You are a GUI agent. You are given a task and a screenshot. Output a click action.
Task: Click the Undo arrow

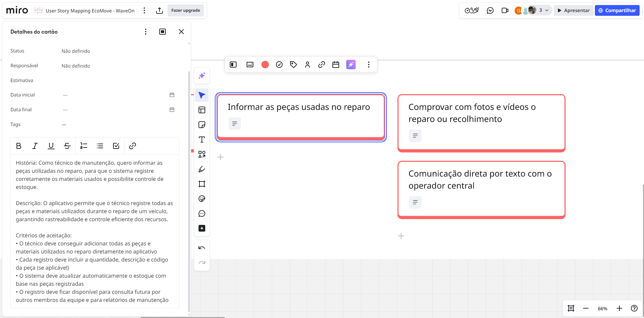tap(202, 248)
